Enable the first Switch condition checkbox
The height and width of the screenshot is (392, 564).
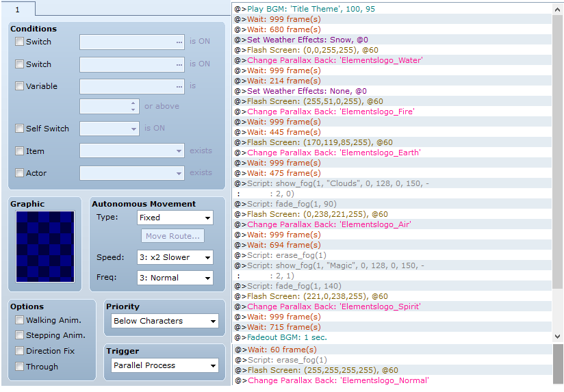(x=20, y=42)
